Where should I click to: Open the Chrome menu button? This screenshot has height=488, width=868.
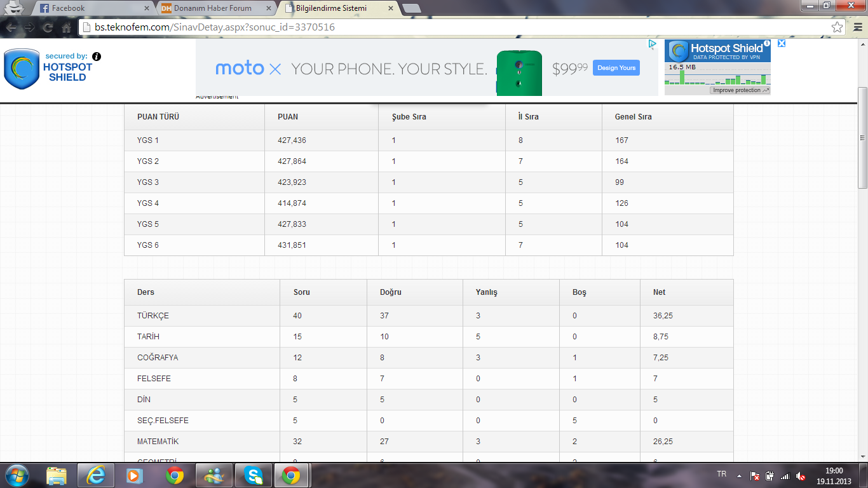[856, 27]
